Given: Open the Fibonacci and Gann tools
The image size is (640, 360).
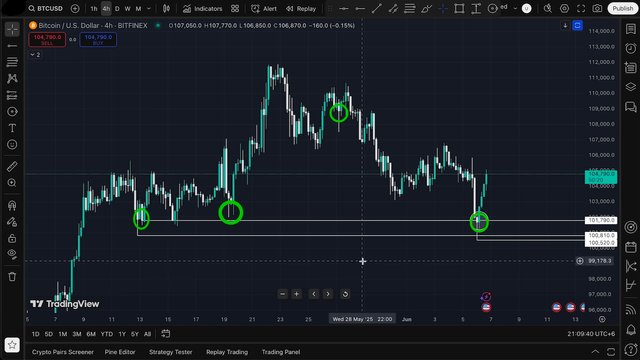Looking at the screenshot, I should pyautogui.click(x=12, y=62).
